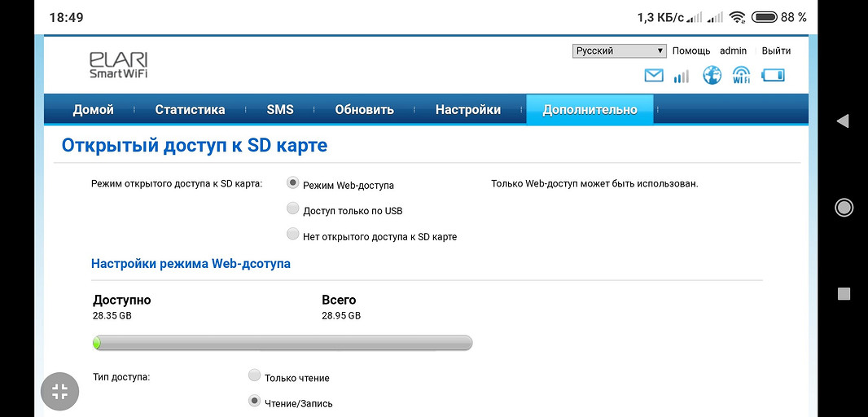Click the Только Web-доступ может быть использован text
The image size is (868, 417).
click(594, 183)
